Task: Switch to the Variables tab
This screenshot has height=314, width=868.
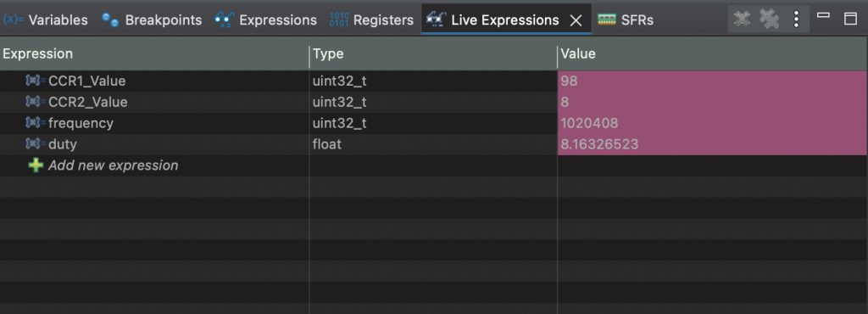Action: click(46, 20)
